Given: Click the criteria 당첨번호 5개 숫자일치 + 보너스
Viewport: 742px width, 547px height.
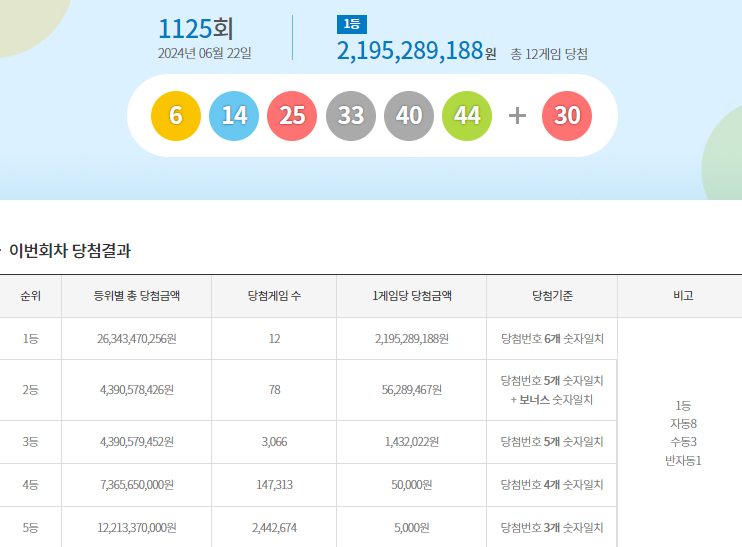Looking at the screenshot, I should click(x=552, y=390).
